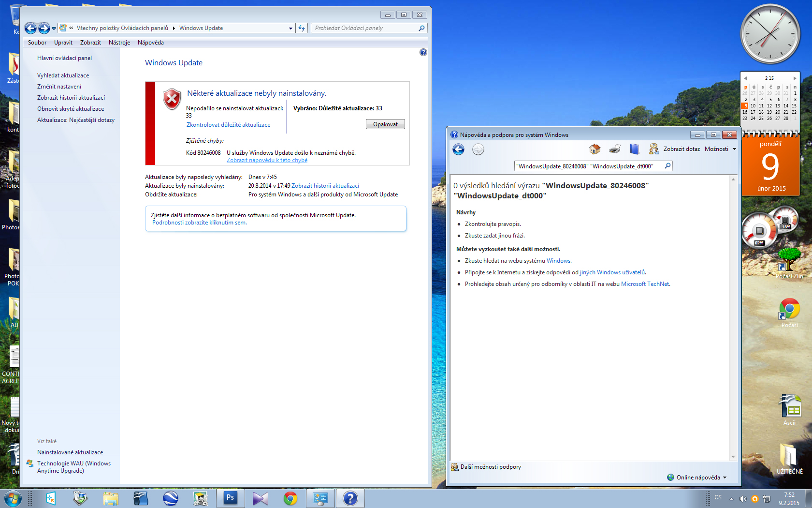Click the Help window scrollbar down arrow
The width and height of the screenshot is (812, 508).
(733, 456)
